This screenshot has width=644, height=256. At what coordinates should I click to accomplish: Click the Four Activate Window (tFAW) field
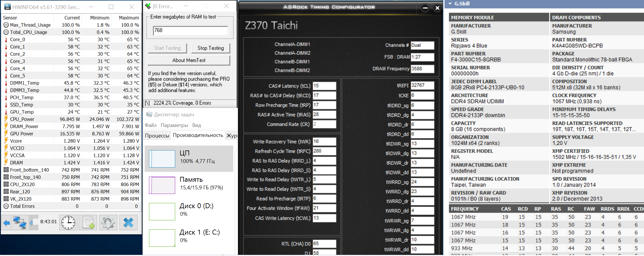point(324,208)
